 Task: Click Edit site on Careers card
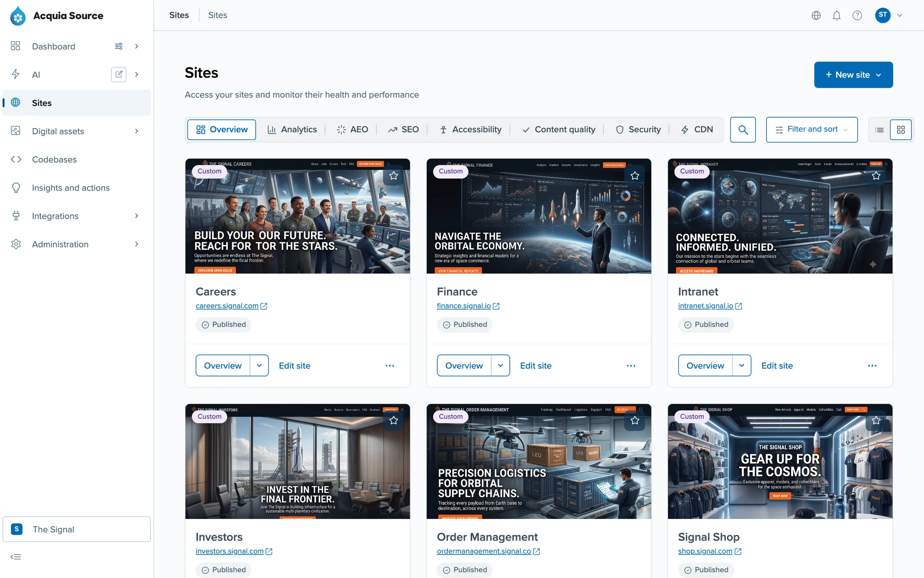point(295,365)
